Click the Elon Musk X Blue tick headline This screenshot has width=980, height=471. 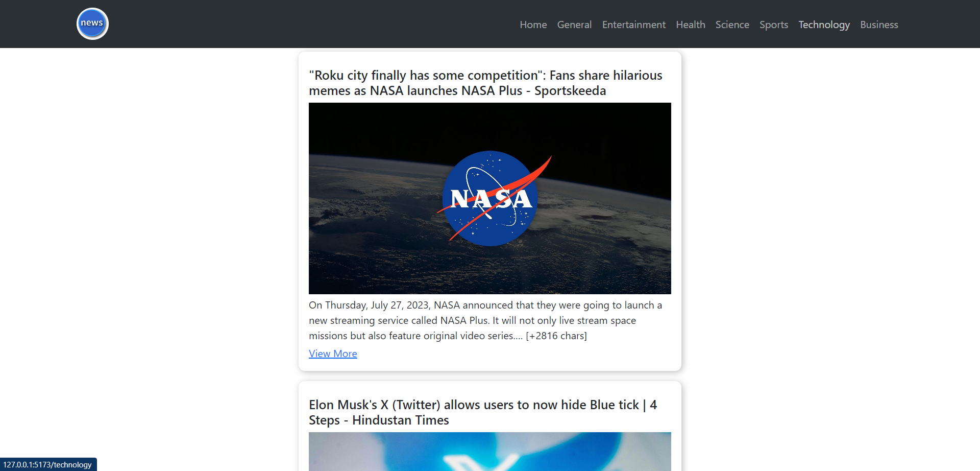coord(483,412)
